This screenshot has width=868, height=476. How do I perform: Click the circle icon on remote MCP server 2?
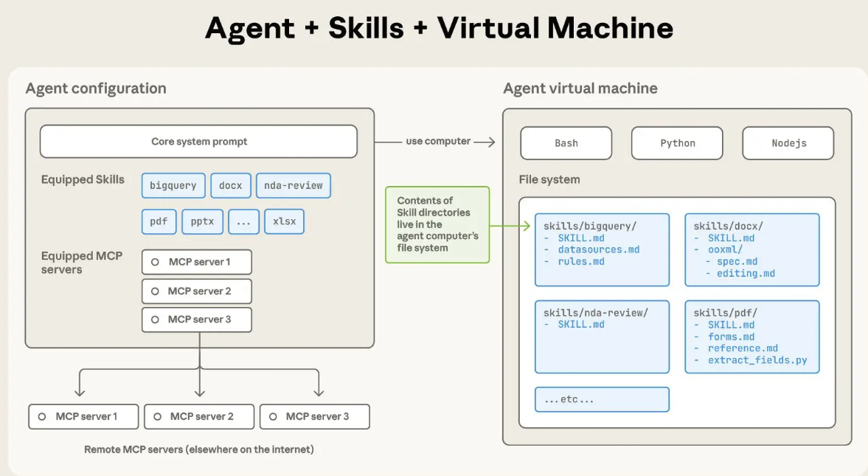[x=157, y=417]
